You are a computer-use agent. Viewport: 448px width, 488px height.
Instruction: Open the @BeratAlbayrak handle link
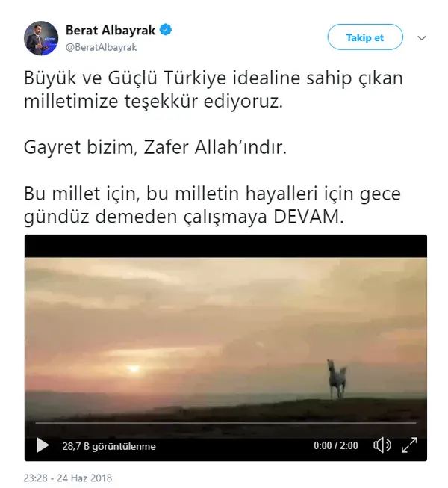(x=101, y=47)
